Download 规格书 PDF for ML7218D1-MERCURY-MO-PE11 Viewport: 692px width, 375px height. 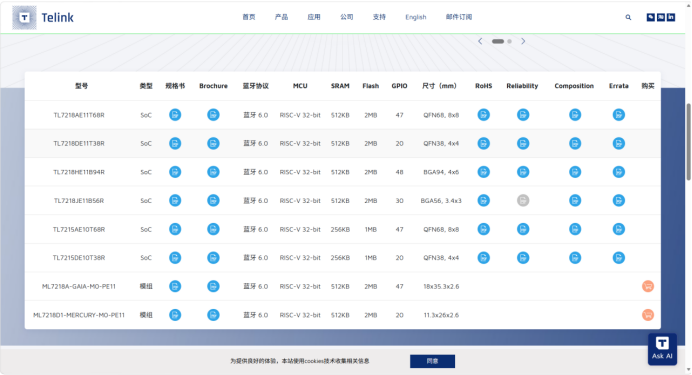(175, 315)
